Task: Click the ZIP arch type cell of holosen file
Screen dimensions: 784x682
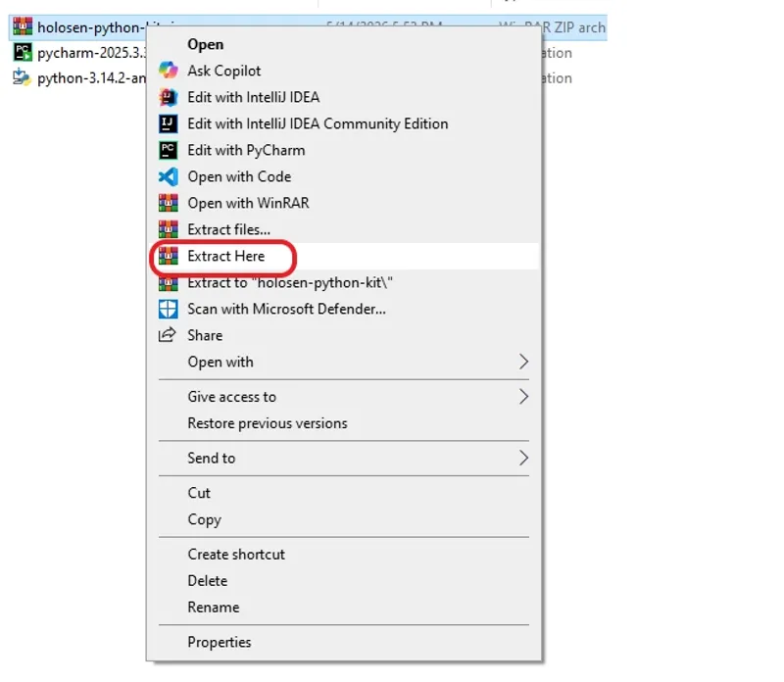Action: pos(574,27)
